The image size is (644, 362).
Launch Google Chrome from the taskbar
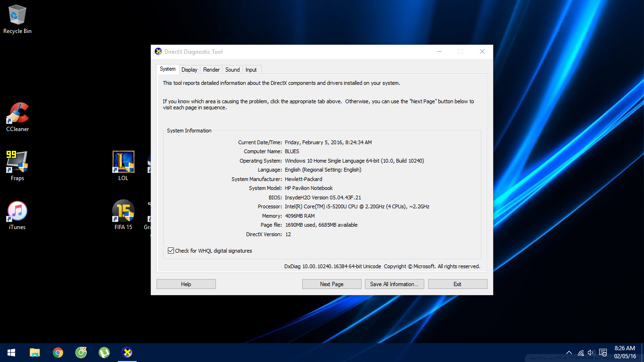(58, 353)
